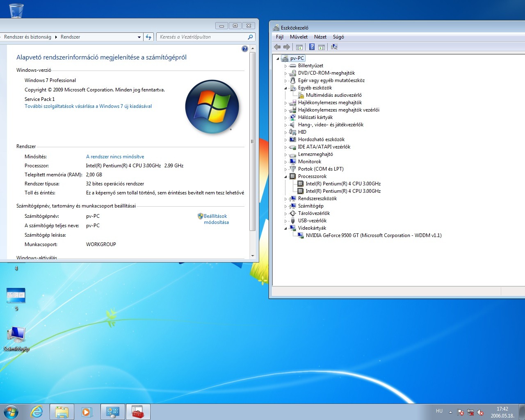Select the Hordozható eszközök tree item
This screenshot has width=525, height=420.
[321, 139]
